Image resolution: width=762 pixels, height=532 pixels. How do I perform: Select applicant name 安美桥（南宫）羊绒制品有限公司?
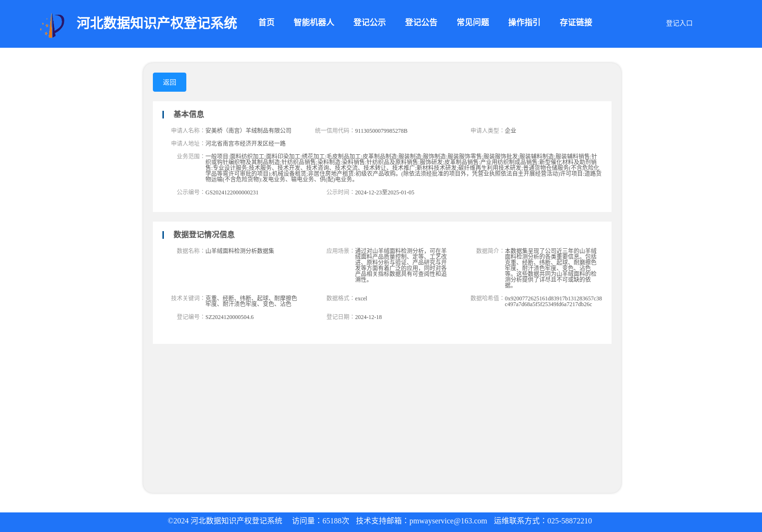(248, 130)
